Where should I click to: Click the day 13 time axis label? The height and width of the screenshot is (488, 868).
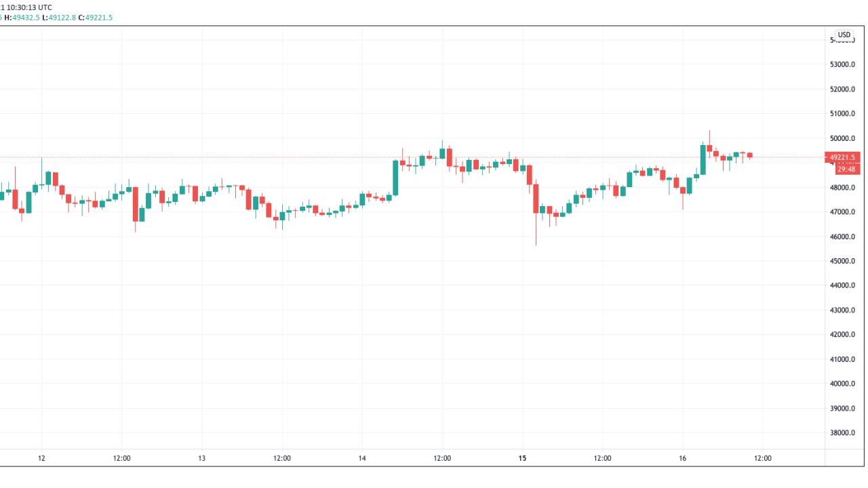[x=202, y=458]
